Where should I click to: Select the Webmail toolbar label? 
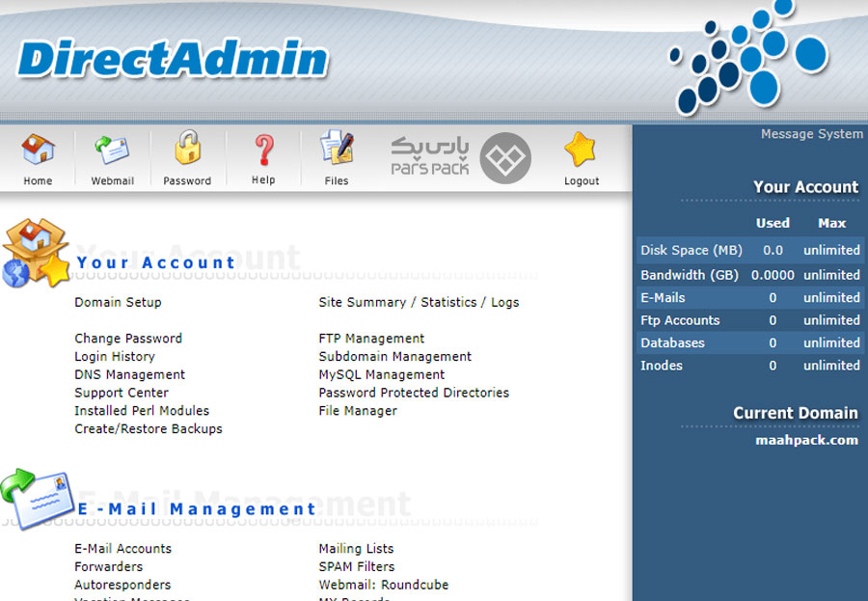tap(113, 181)
